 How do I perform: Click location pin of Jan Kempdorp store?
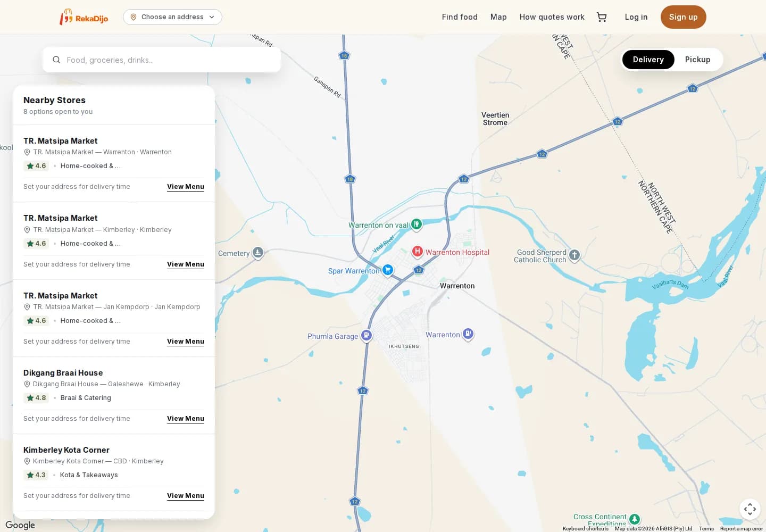(27, 307)
